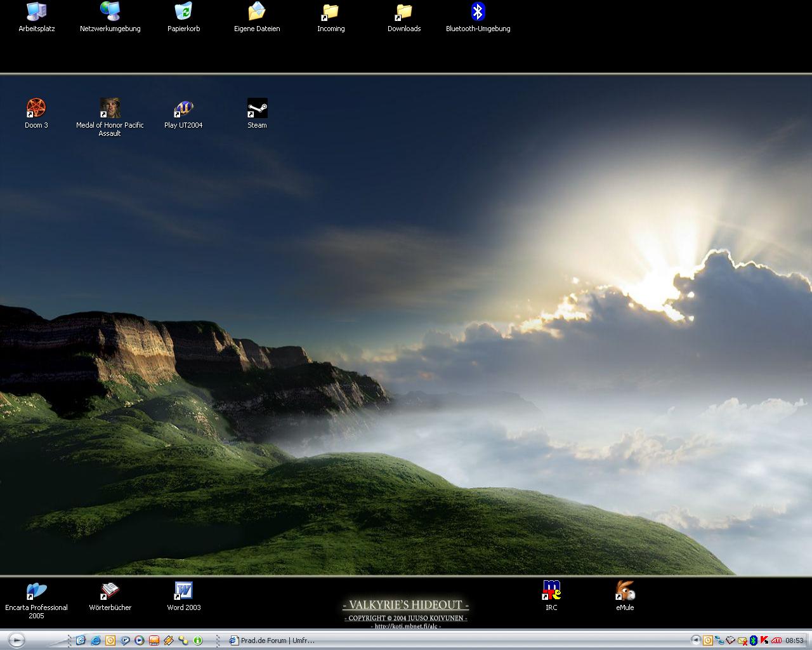
Task: Launch the IRC client shortcut
Action: [551, 591]
